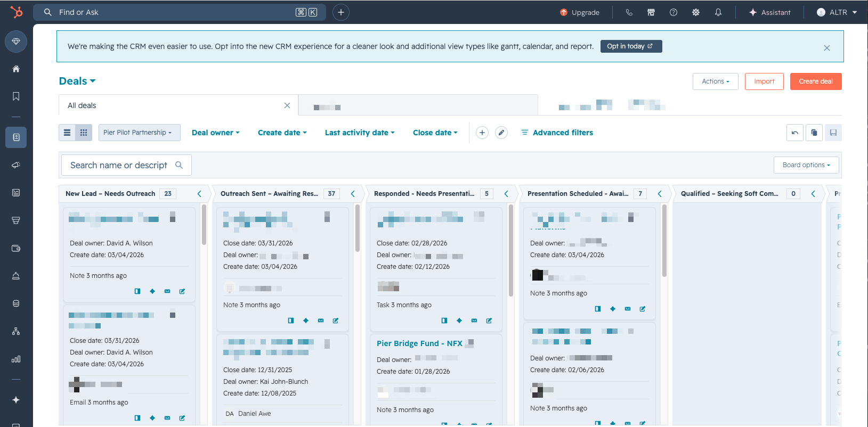Click the quick create plus button by the search

pyautogui.click(x=341, y=12)
